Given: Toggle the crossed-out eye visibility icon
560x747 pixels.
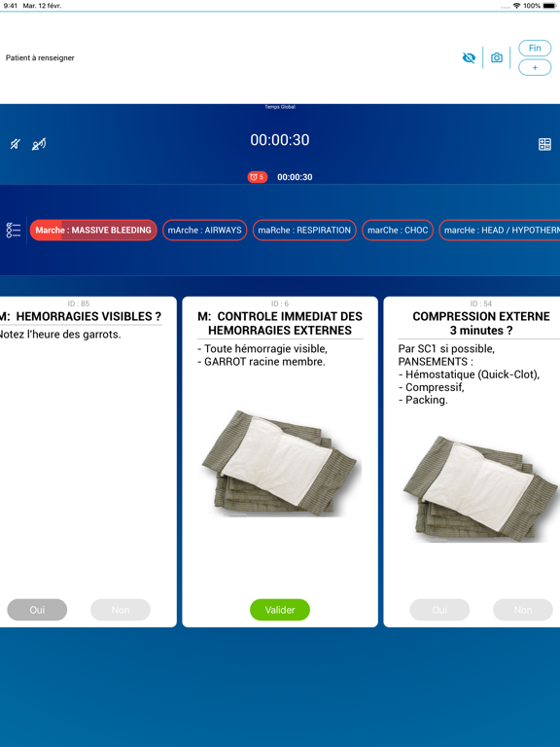Looking at the screenshot, I should click(x=469, y=57).
